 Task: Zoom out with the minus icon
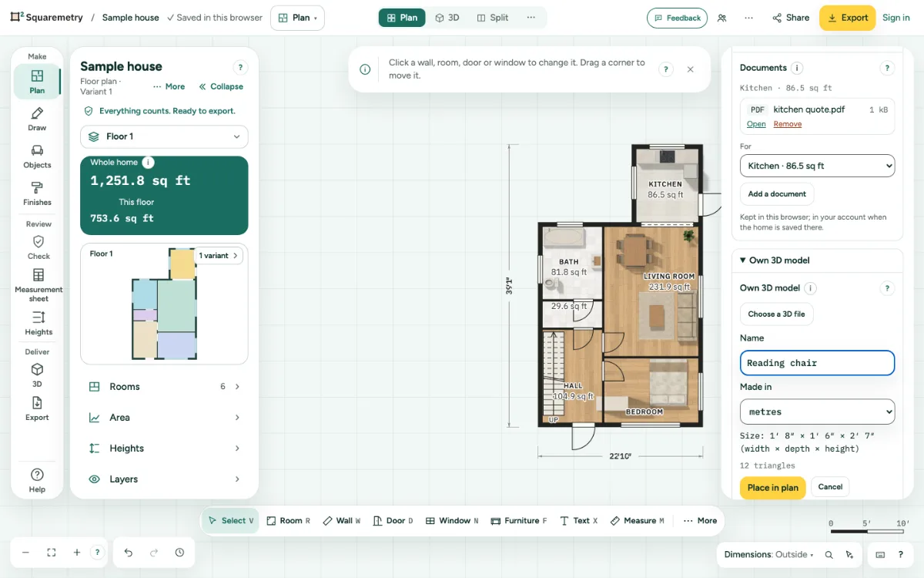pos(25,553)
